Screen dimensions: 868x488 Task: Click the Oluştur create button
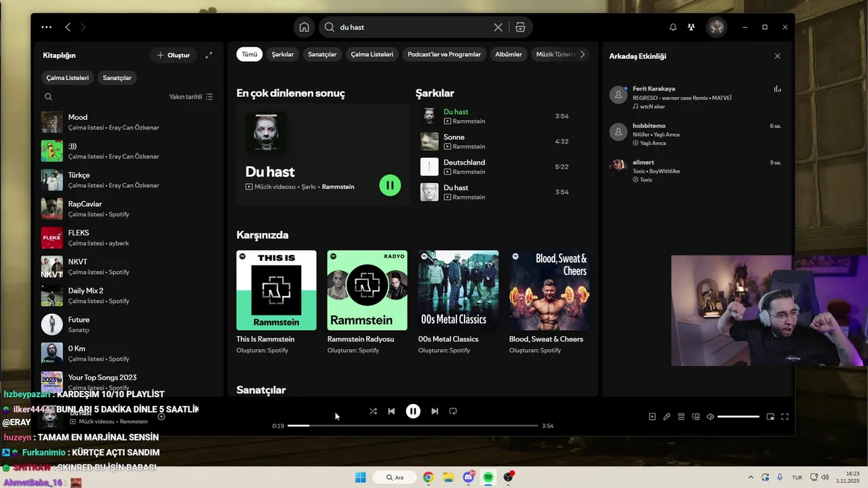pos(174,56)
